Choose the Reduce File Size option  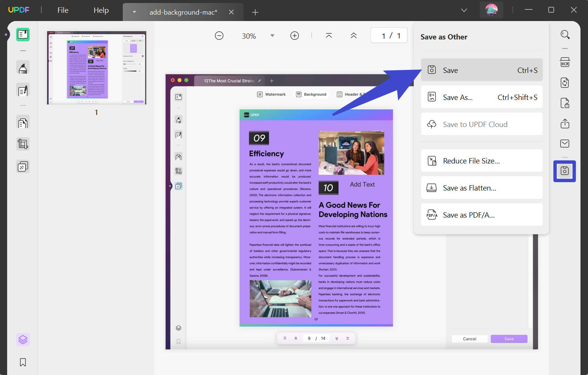(x=482, y=160)
